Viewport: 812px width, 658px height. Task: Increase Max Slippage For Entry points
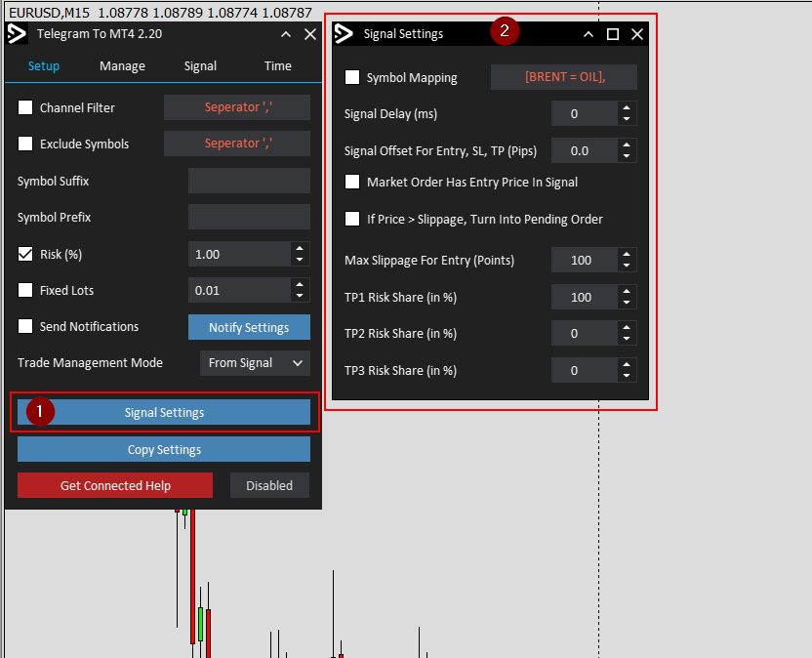click(627, 255)
